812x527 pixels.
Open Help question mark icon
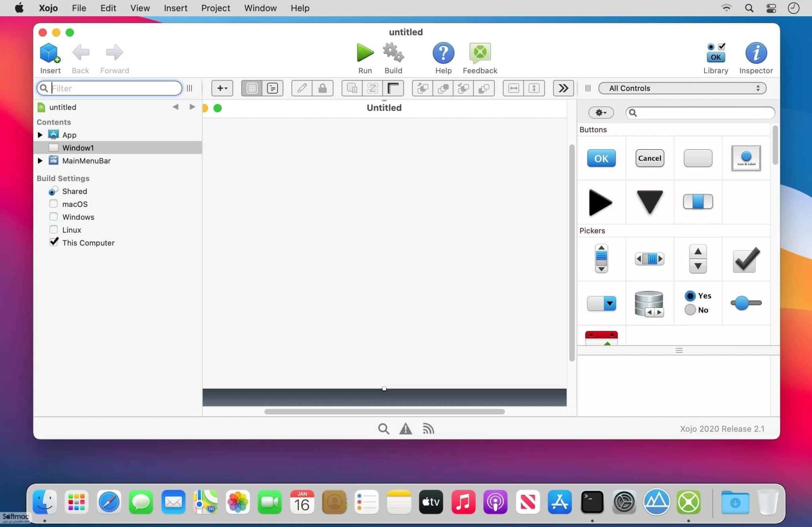[x=443, y=53]
